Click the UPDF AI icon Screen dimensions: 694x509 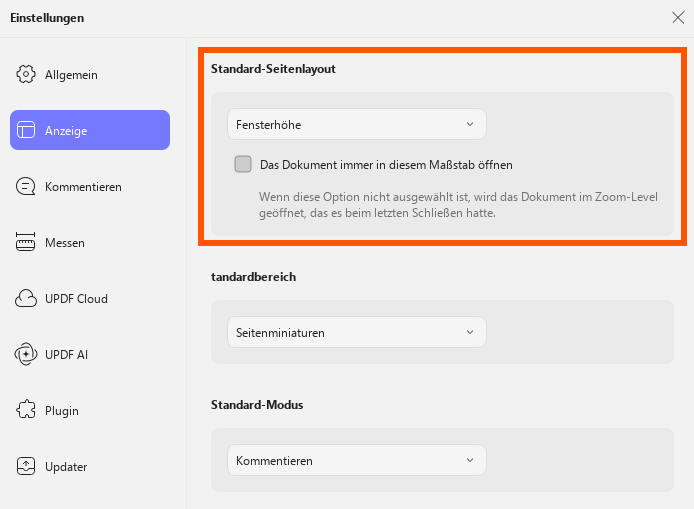26,354
